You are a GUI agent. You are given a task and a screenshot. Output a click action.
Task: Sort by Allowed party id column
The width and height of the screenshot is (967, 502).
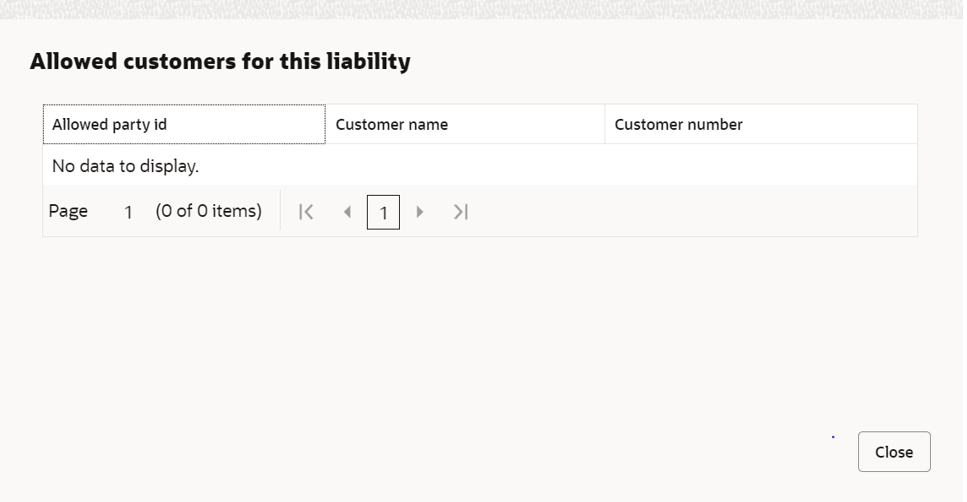[184, 125]
